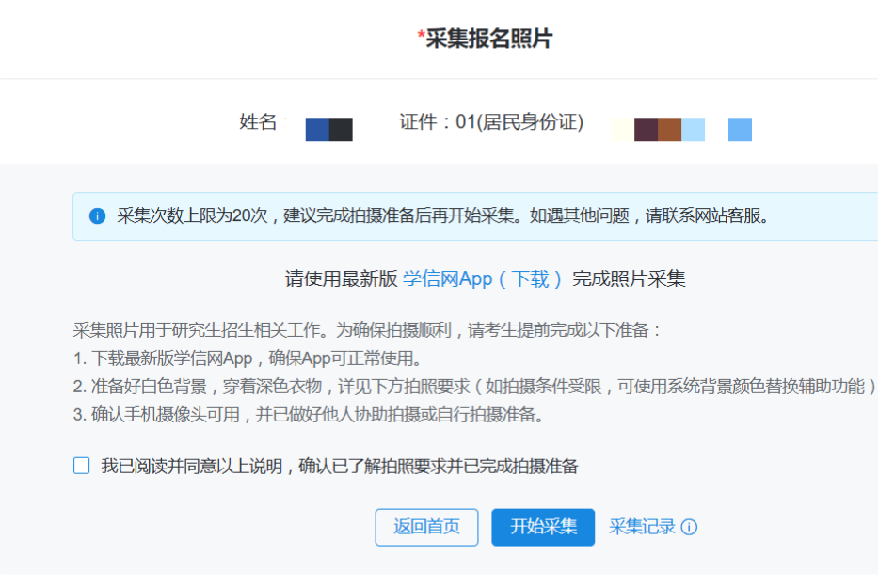Click the 完成照片采集 text
Viewport: 879px width, 588px height.
(x=629, y=278)
